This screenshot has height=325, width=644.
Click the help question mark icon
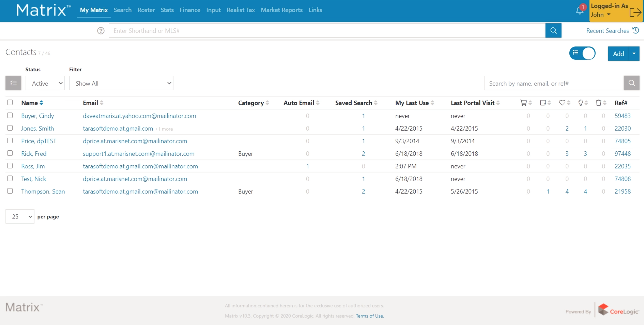101,31
